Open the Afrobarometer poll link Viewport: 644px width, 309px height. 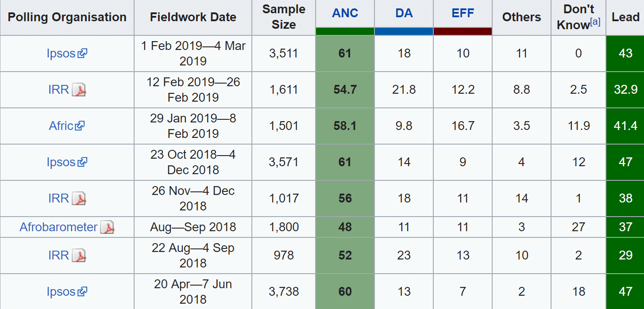(58, 227)
